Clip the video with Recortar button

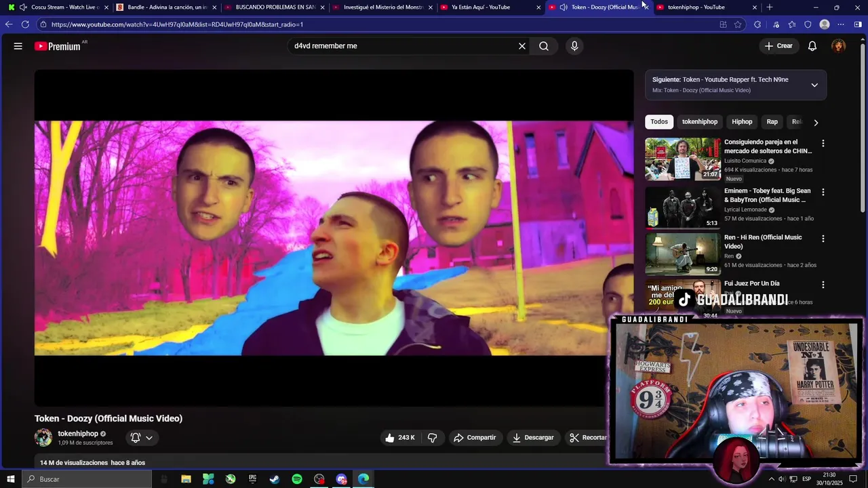pyautogui.click(x=588, y=438)
